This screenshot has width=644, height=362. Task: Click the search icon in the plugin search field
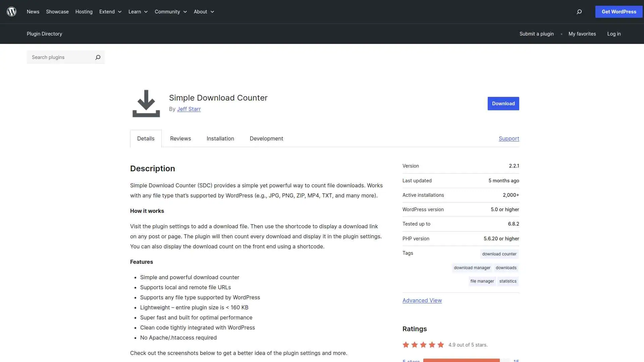point(98,57)
